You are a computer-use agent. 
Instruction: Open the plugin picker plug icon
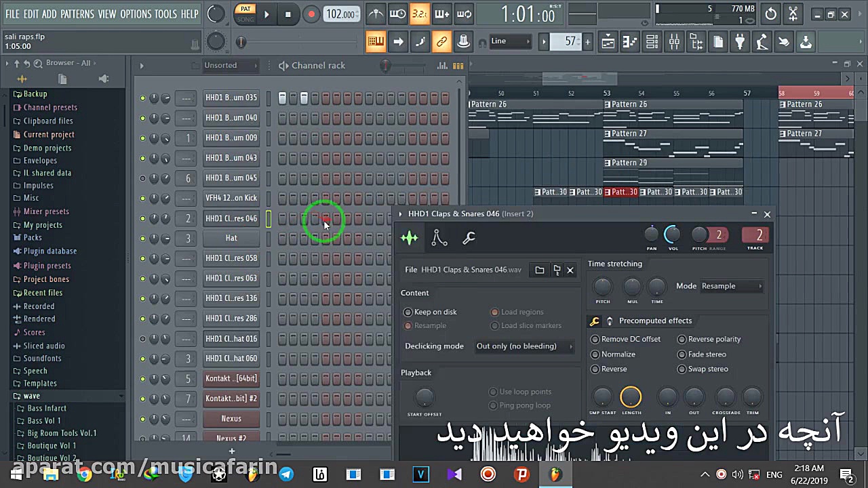(740, 42)
